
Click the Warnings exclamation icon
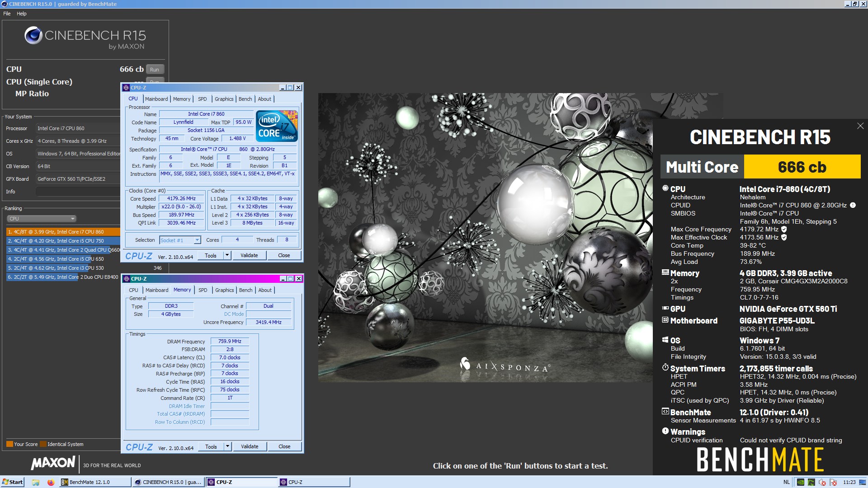pos(665,431)
